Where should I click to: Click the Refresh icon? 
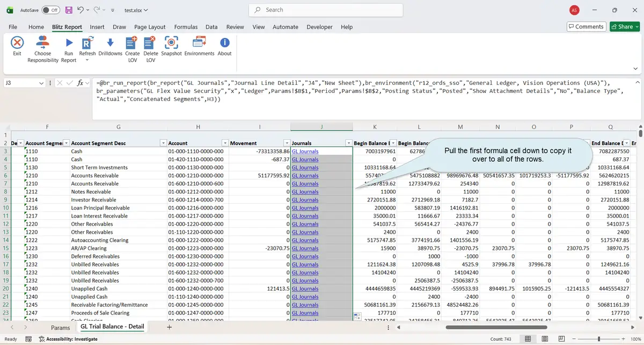pyautogui.click(x=87, y=43)
